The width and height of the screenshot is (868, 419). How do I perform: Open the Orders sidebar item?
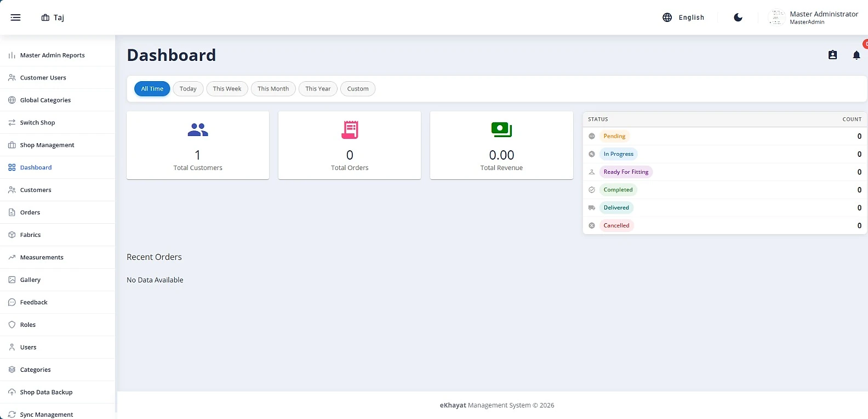pyautogui.click(x=58, y=213)
